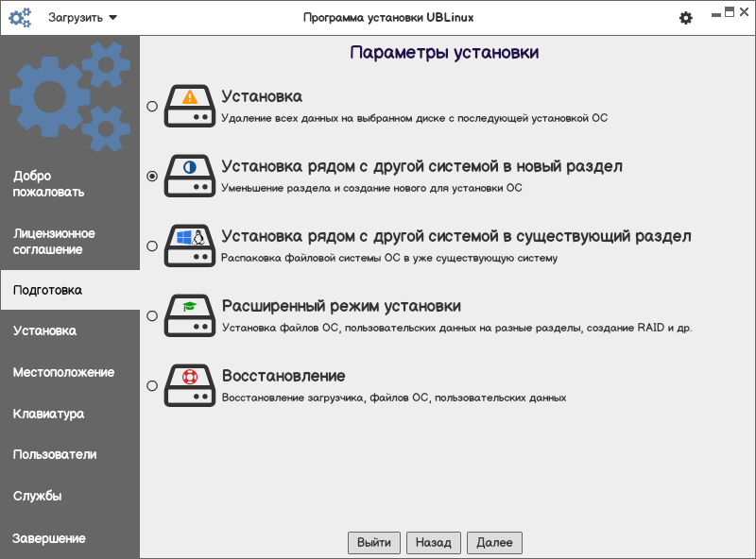756x559 pixels.
Task: Select the Расширенный режим установки radio button
Action: coord(152,315)
